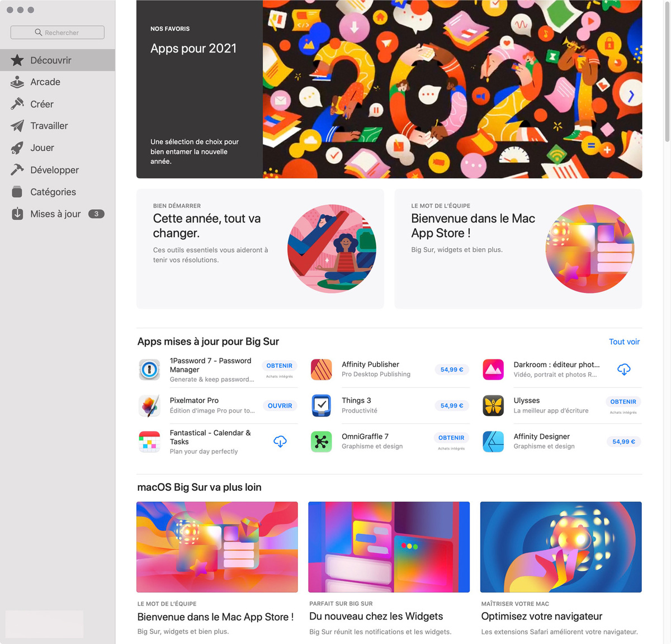Open the OmniGraffle 7 app icon
This screenshot has height=644, width=671.
[x=322, y=442]
